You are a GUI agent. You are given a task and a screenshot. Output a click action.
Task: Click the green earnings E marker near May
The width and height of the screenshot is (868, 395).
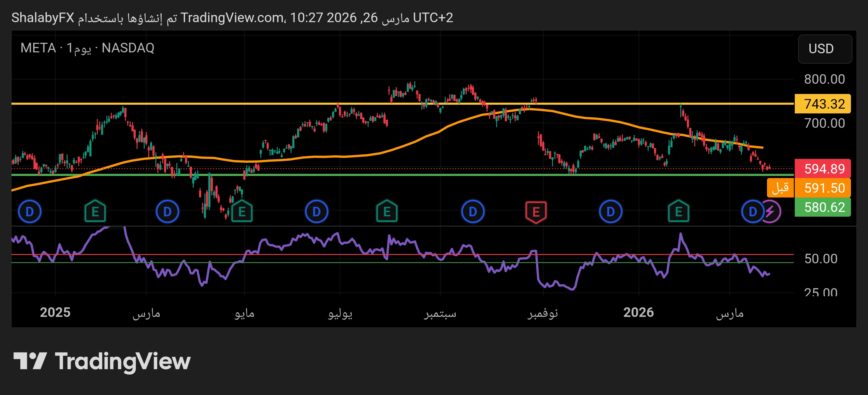pos(242,212)
